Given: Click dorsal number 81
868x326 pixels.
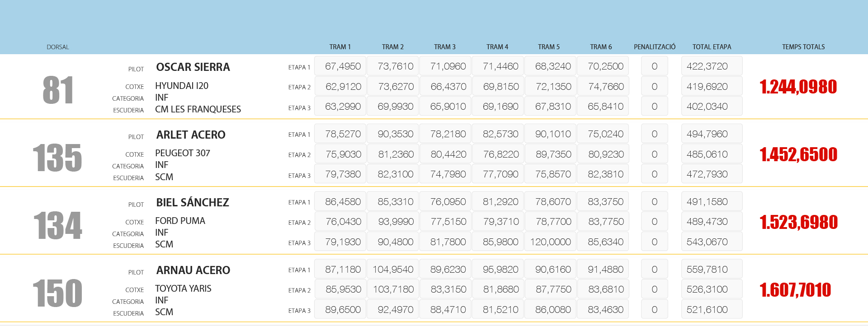Looking at the screenshot, I should coord(58,90).
